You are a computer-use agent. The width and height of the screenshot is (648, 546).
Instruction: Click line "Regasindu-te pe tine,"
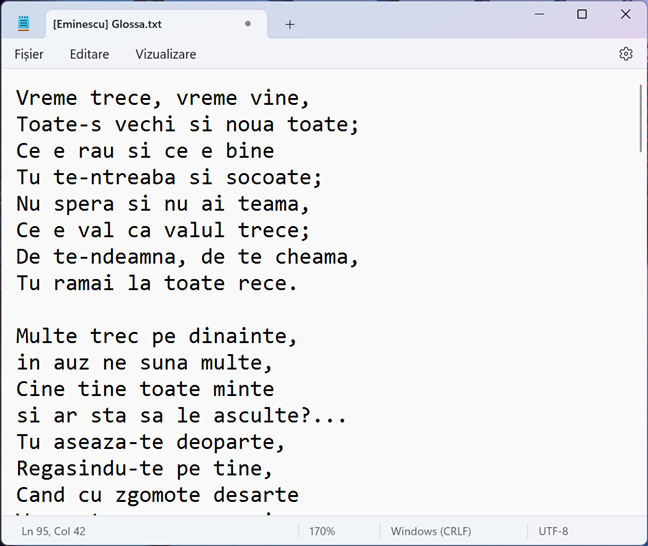click(x=144, y=469)
